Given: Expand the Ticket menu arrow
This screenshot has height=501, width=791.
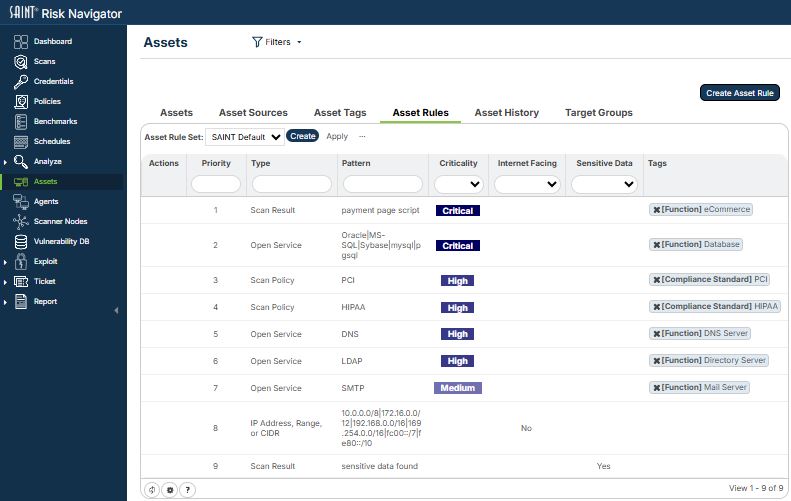Looking at the screenshot, I should point(5,282).
